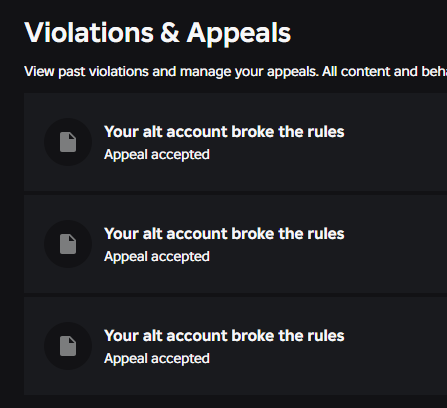Click the 'Violations & Appeals' page heading
447x408 pixels.
click(x=158, y=33)
